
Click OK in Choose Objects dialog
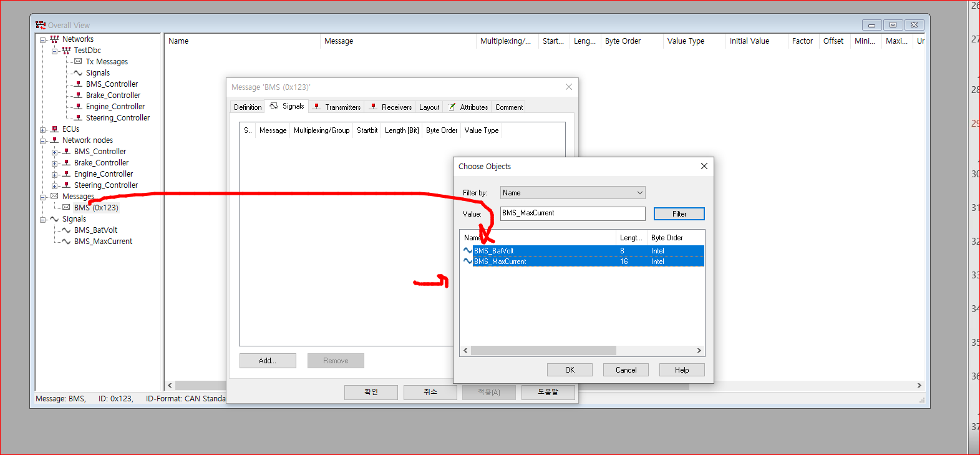[x=570, y=370]
